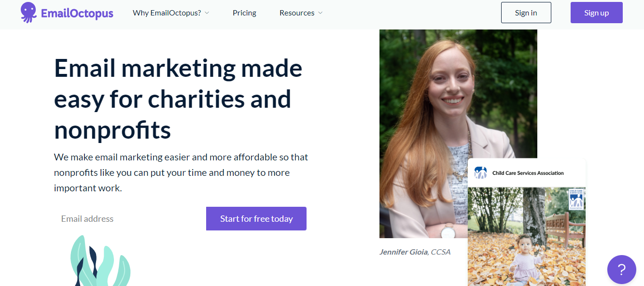The image size is (644, 286).
Task: Click the portrait photo of Jennifer Gioia
Action: 434,121
